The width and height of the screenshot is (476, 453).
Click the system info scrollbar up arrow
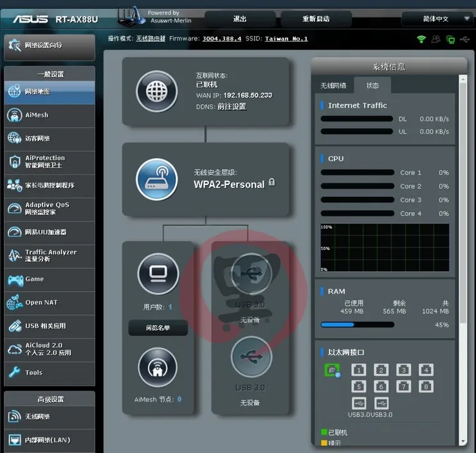463,80
